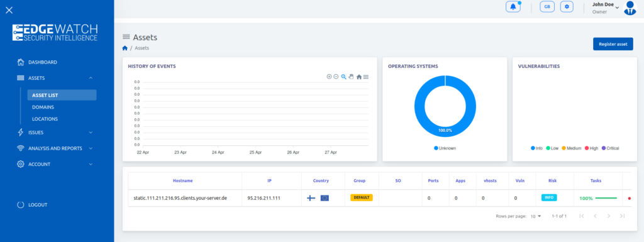Open the notifications bell icon
644x242 pixels.
pyautogui.click(x=513, y=6)
